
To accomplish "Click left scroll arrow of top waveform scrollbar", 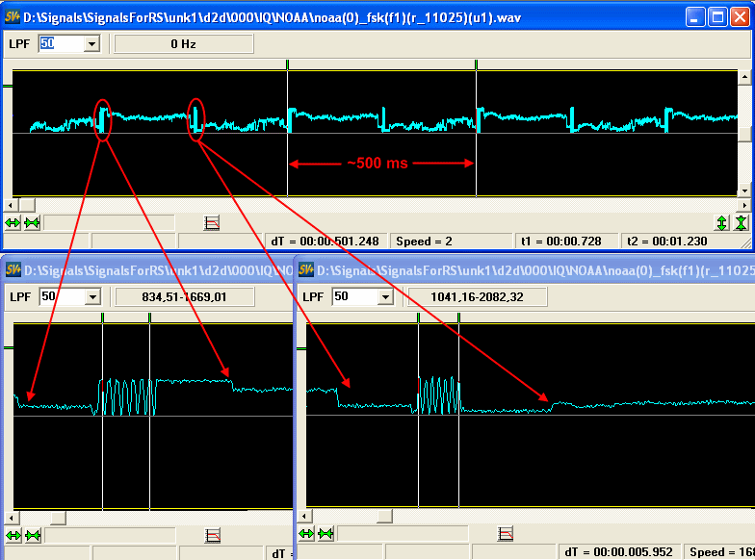I will tap(11, 204).
